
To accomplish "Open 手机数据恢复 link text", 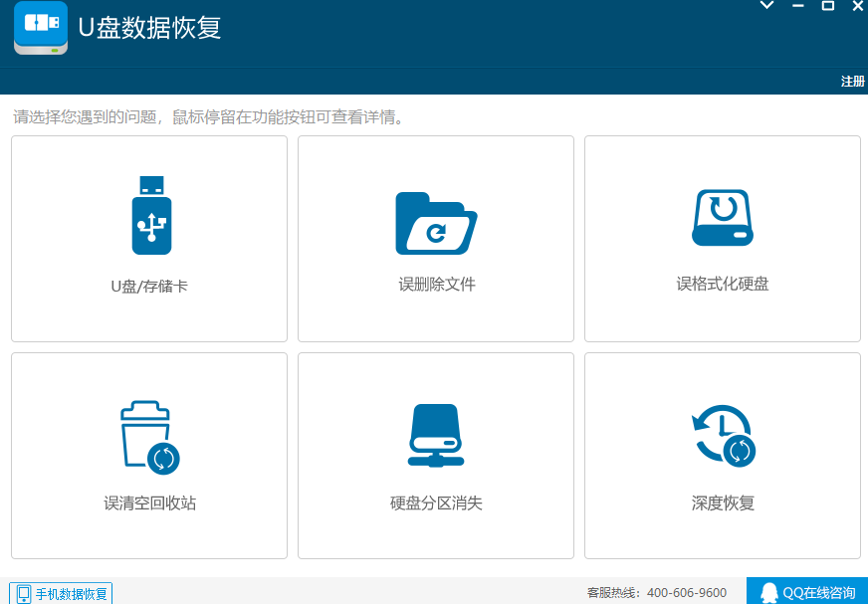I will [72, 594].
